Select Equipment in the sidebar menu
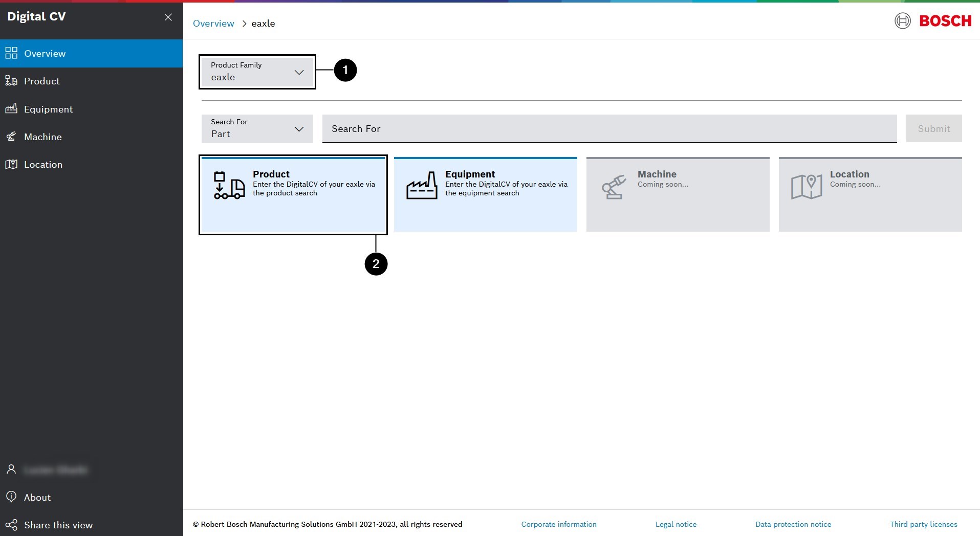This screenshot has width=980, height=536. coord(91,109)
